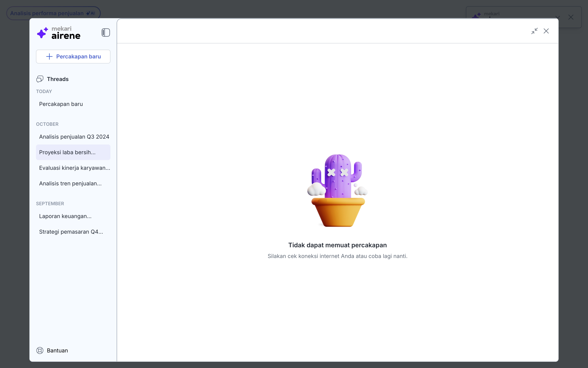Open the Analisis tren penjualan thread

[x=73, y=183]
